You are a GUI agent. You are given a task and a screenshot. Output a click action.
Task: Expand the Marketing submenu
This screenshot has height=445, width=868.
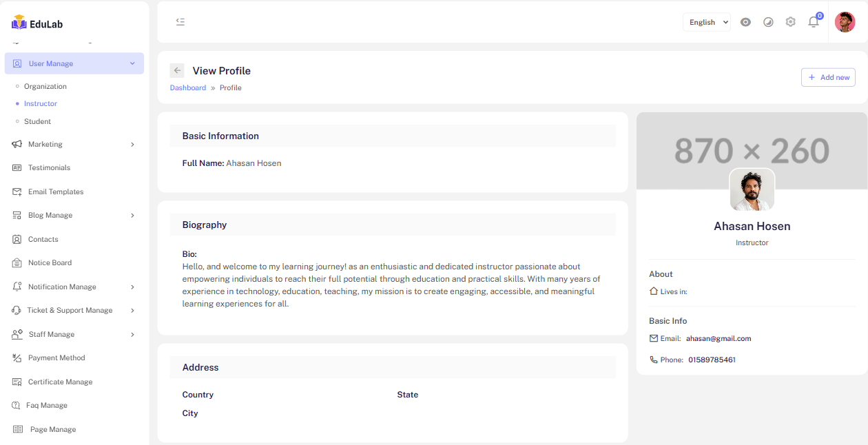132,145
